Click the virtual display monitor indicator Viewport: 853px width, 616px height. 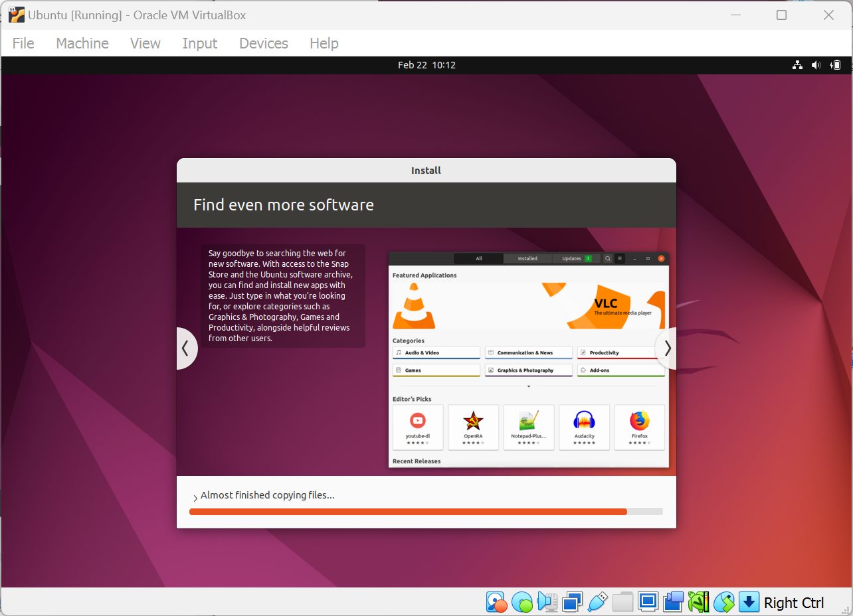[648, 602]
